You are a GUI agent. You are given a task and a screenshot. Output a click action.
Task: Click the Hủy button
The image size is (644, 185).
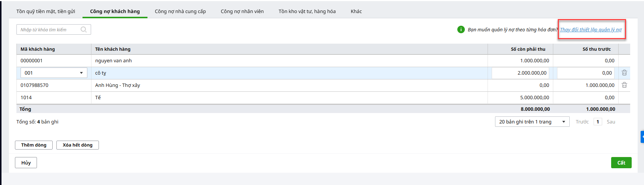(26, 163)
